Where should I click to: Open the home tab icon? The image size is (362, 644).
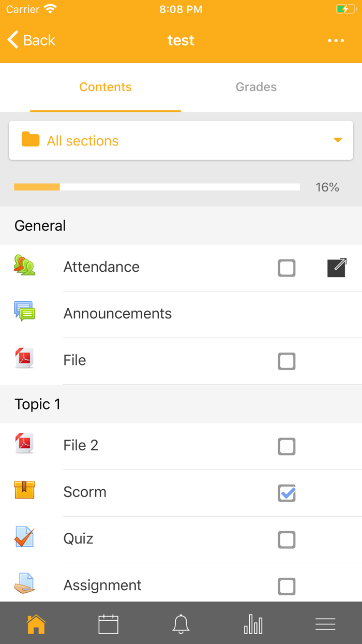[36, 624]
